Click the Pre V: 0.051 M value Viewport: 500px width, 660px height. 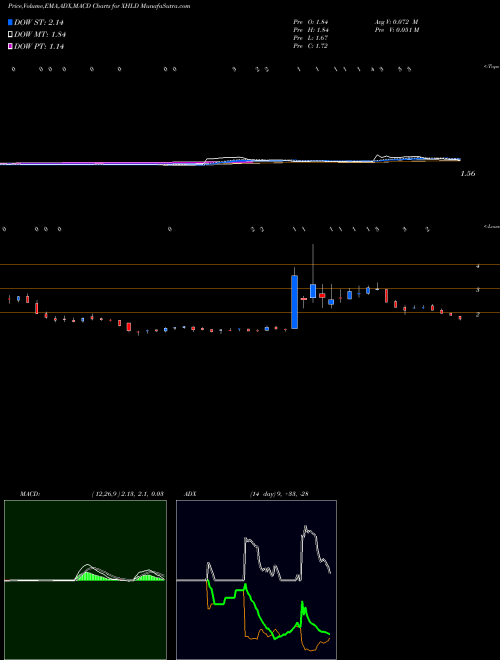coord(397,30)
